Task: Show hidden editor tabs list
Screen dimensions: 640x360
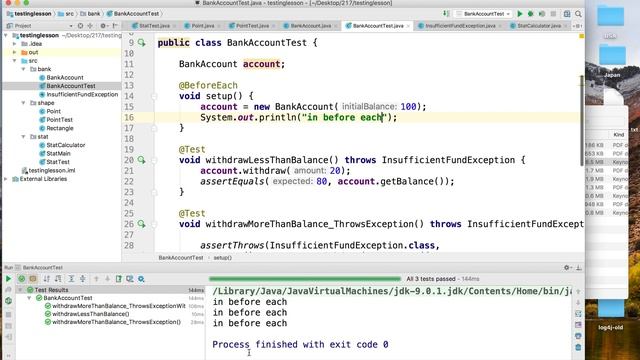Action: click(x=577, y=26)
